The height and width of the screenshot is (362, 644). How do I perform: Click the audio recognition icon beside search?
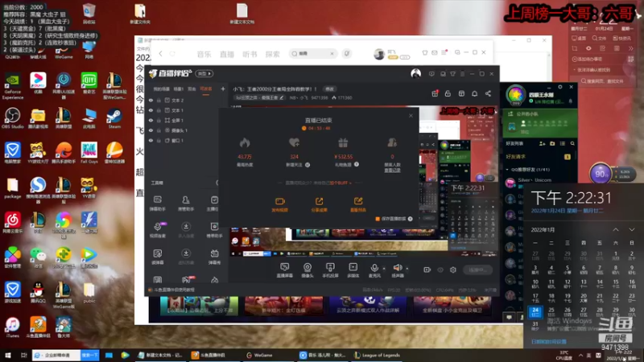point(347,53)
